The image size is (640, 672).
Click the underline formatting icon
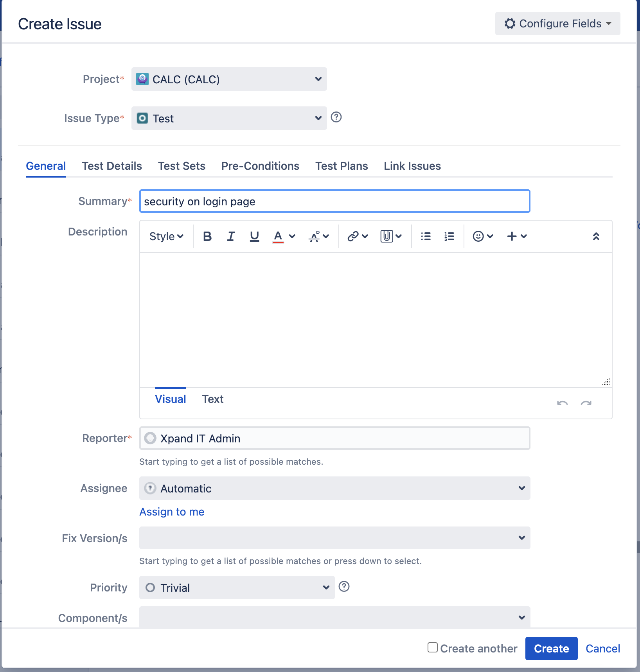pyautogui.click(x=254, y=236)
